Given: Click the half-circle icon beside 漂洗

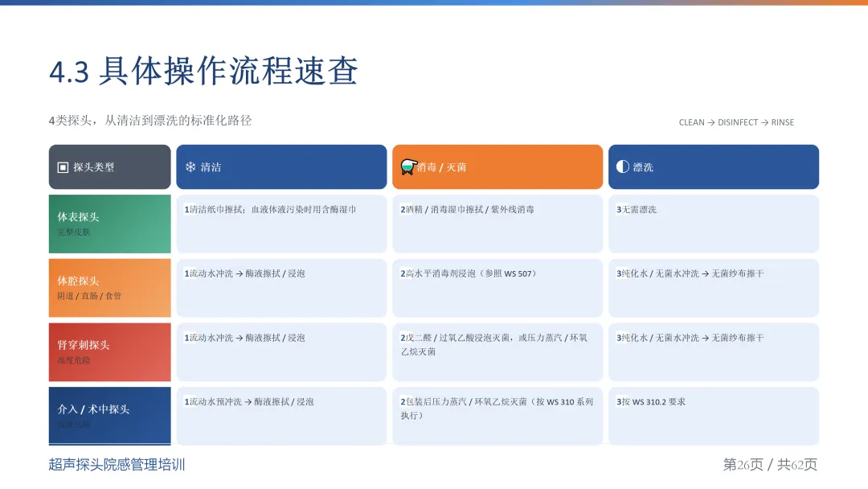Looking at the screenshot, I should pyautogui.click(x=623, y=166).
